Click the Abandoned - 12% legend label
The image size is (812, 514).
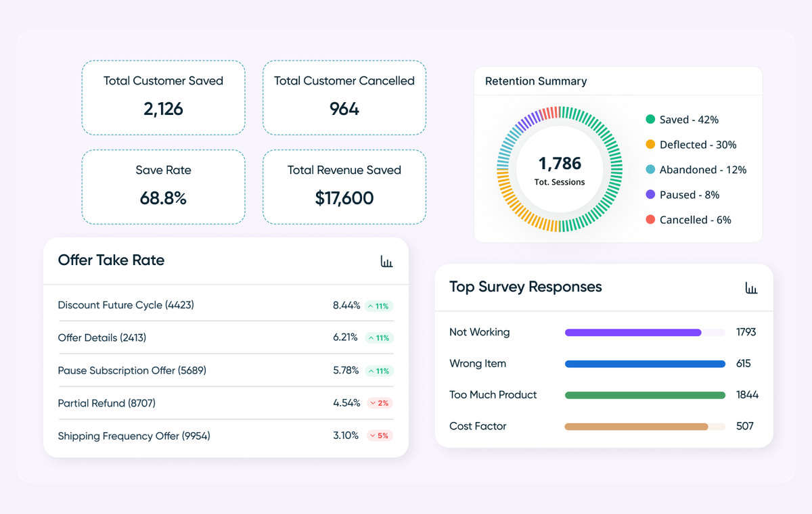pyautogui.click(x=703, y=170)
